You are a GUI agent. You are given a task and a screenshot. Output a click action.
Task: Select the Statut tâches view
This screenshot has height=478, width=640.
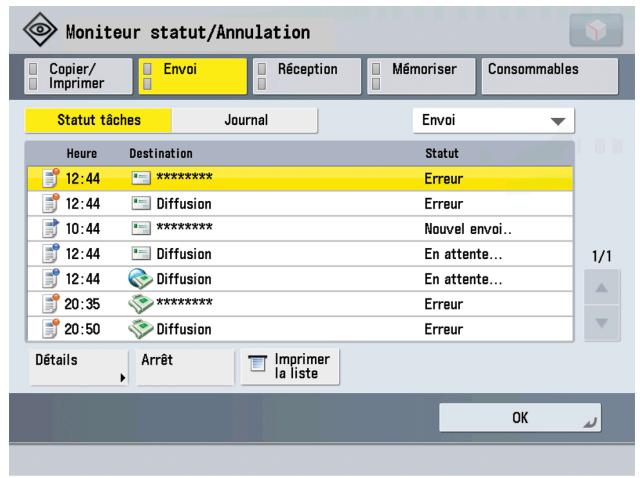(98, 120)
